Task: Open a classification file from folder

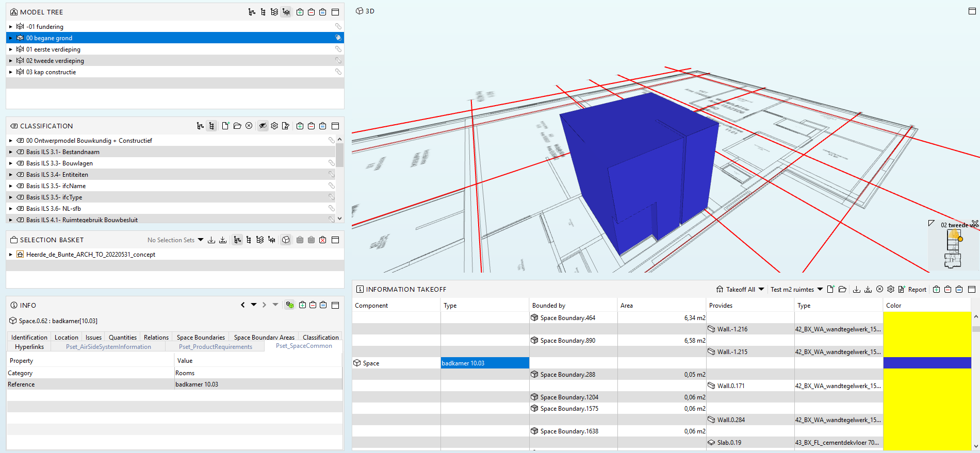Action: tap(237, 126)
